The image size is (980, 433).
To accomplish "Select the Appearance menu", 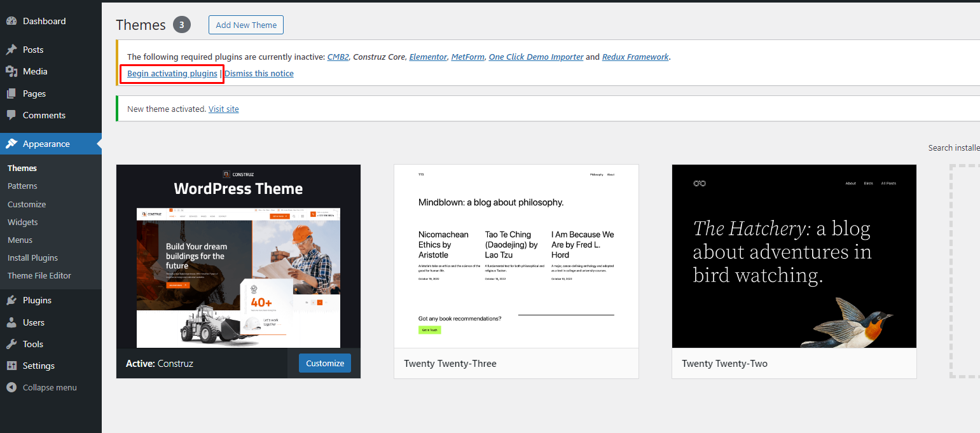I will point(51,144).
